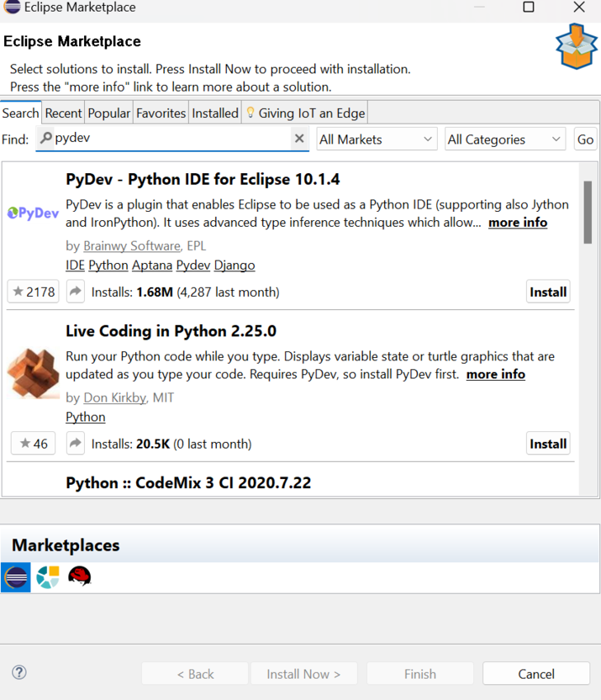Install PyDev - Python IDE for Eclipse

(x=548, y=292)
